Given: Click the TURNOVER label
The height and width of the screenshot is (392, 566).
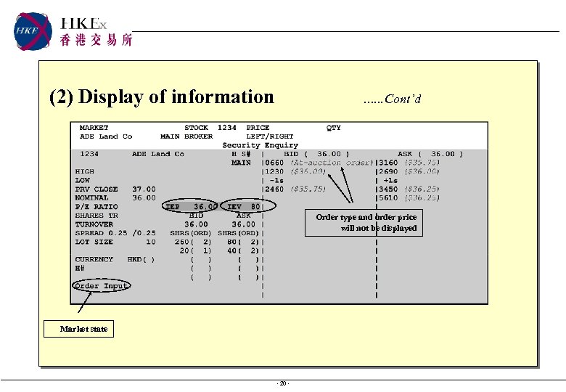Looking at the screenshot, I should (94, 224).
